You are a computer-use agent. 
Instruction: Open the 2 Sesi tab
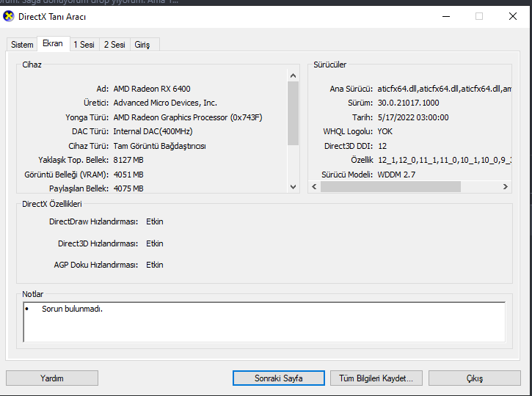point(114,45)
